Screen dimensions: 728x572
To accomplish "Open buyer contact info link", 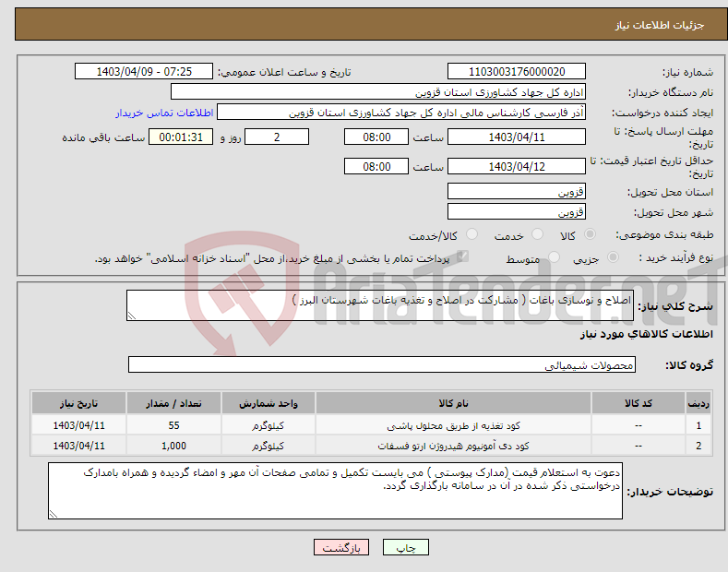I will click(x=164, y=113).
